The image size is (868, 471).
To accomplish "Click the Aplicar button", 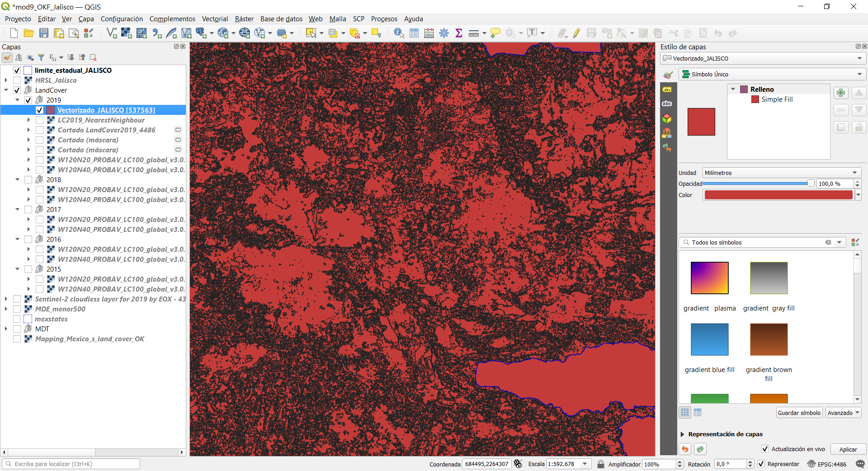I will coord(848,449).
